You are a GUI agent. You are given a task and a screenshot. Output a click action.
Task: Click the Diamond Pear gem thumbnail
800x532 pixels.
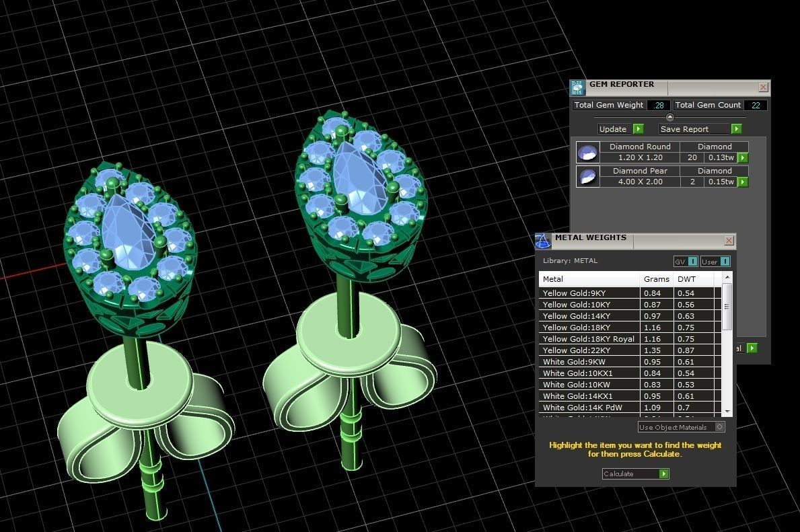(588, 176)
